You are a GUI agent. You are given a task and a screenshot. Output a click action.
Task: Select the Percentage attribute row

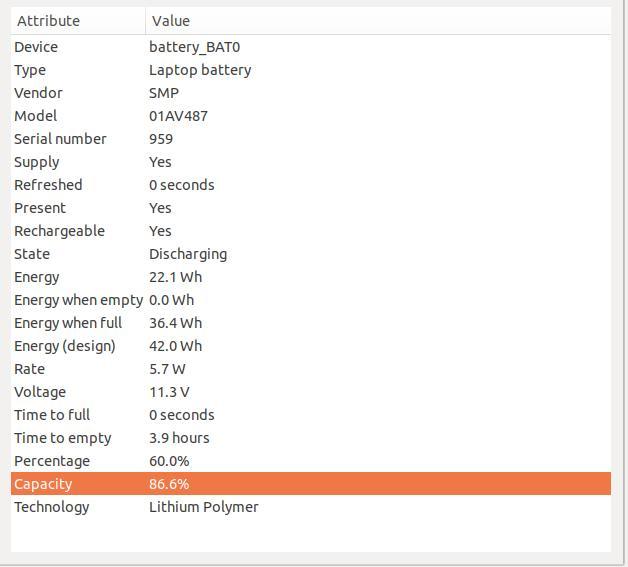click(x=311, y=461)
